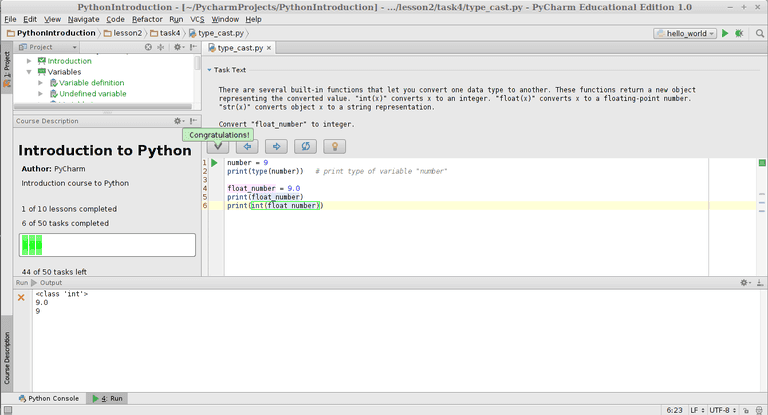Expand the Undefined variable task node
The height and width of the screenshot is (415, 768).
41,94
